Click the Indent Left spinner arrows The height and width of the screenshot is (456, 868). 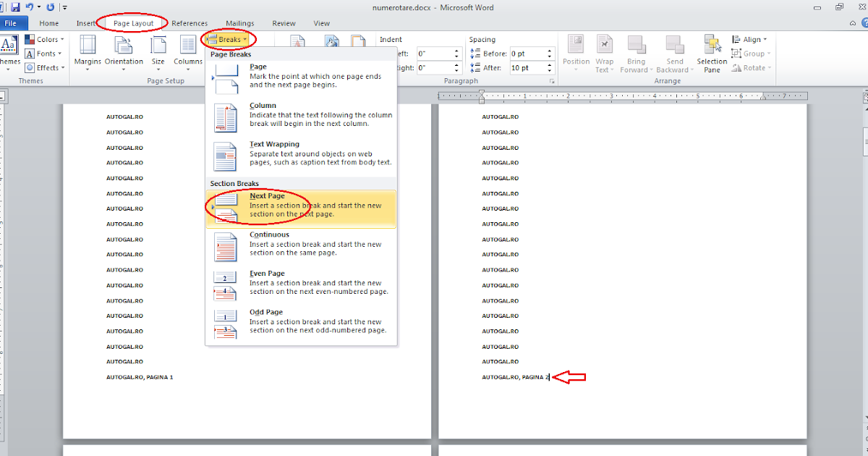pyautogui.click(x=457, y=54)
